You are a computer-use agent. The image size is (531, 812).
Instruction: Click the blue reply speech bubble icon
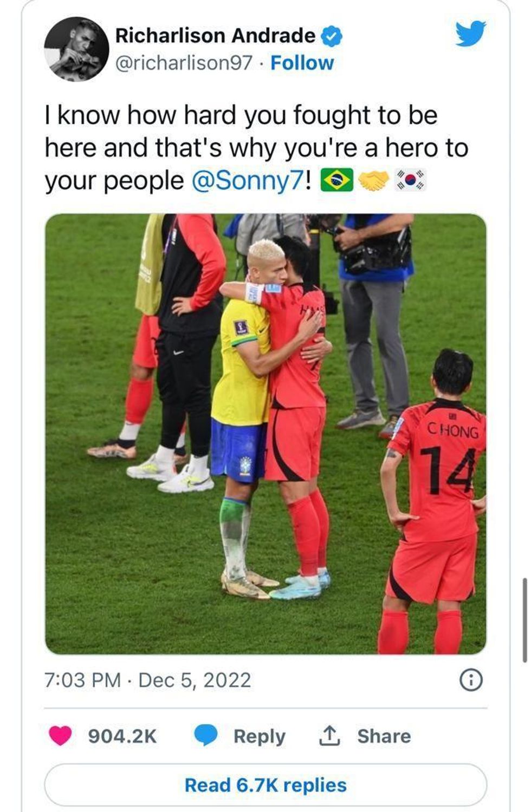[x=206, y=735]
